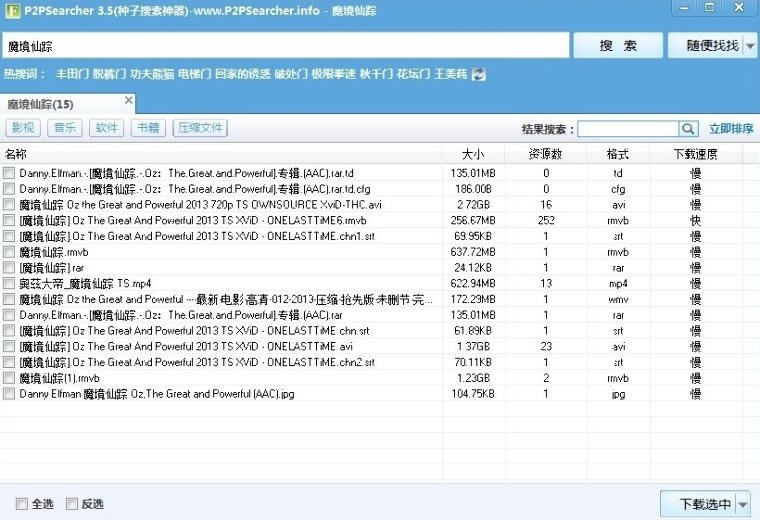Sort by the 大小 column header
Image resolution: width=760 pixels, height=520 pixels.
click(x=473, y=154)
